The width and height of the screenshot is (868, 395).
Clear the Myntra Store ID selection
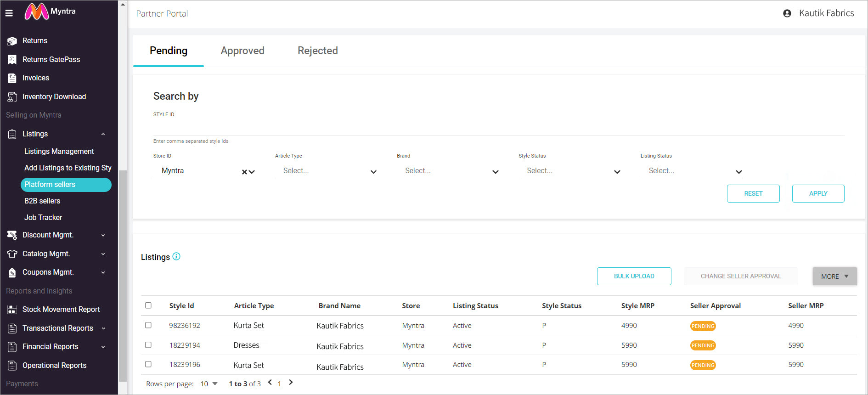(244, 172)
